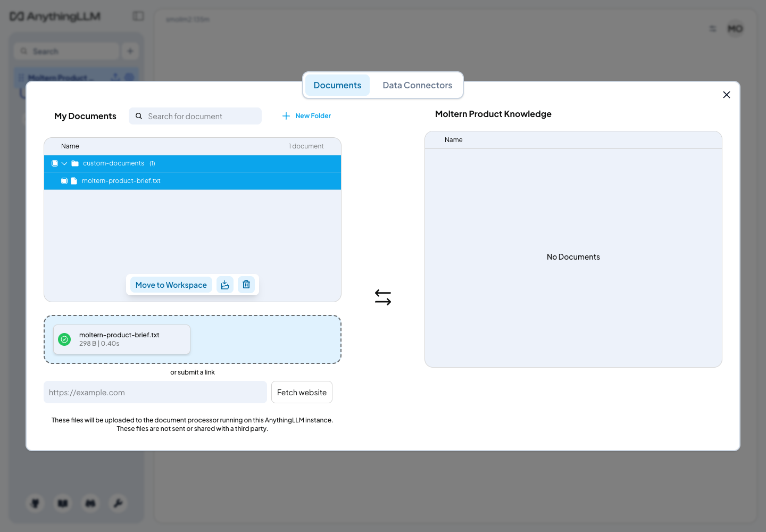Click the green checkmark on the uploaded file
Image resolution: width=766 pixels, height=532 pixels.
click(64, 339)
